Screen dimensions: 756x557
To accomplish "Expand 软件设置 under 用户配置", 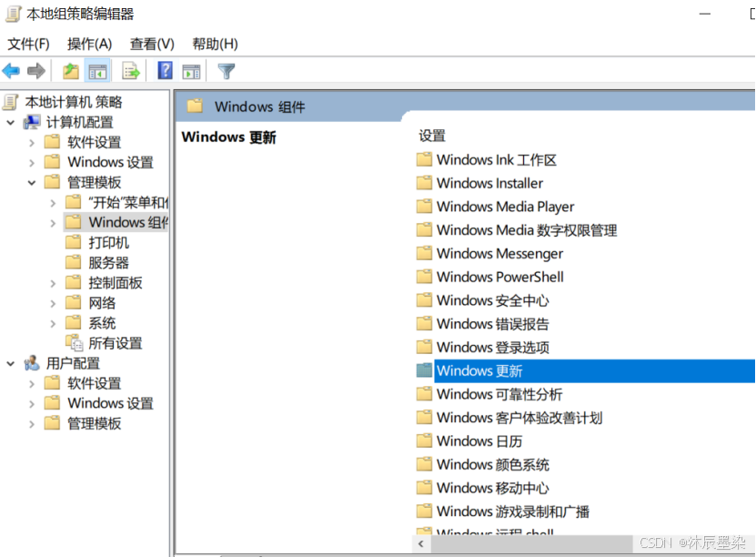I will tap(32, 384).
